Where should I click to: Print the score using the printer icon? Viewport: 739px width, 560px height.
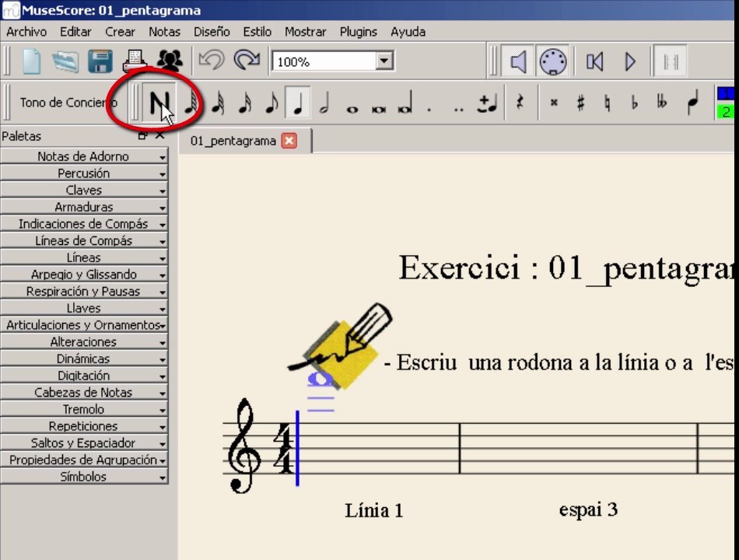(135, 61)
